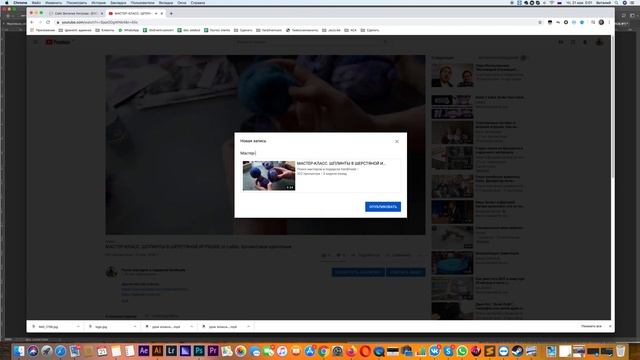Open the Файл menu in the menu bar

(36, 2)
